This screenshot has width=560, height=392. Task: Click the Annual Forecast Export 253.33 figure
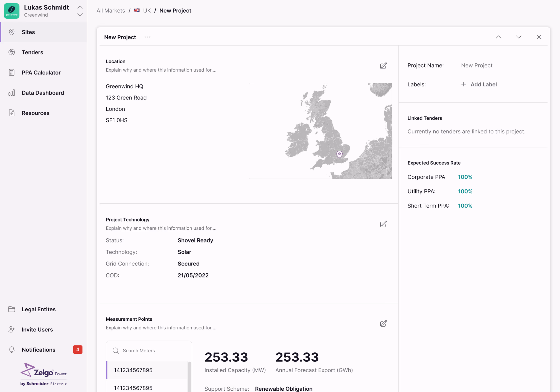[x=297, y=357]
